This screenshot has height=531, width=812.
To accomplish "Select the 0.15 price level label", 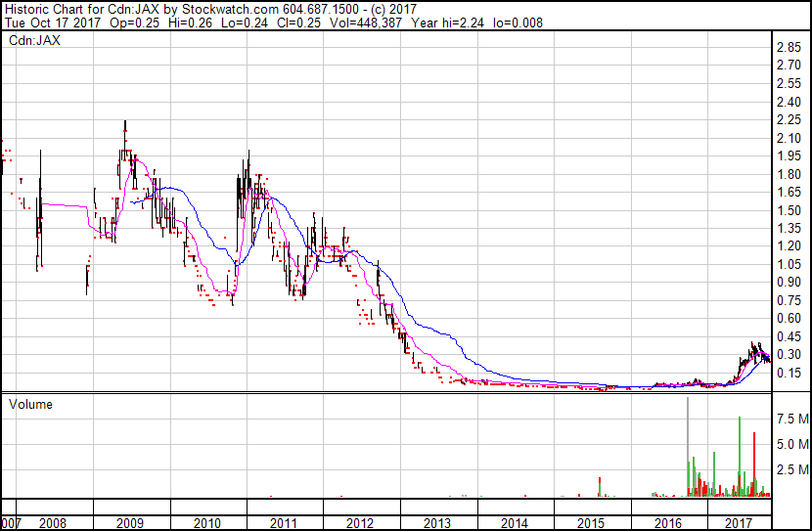I will coord(789,373).
